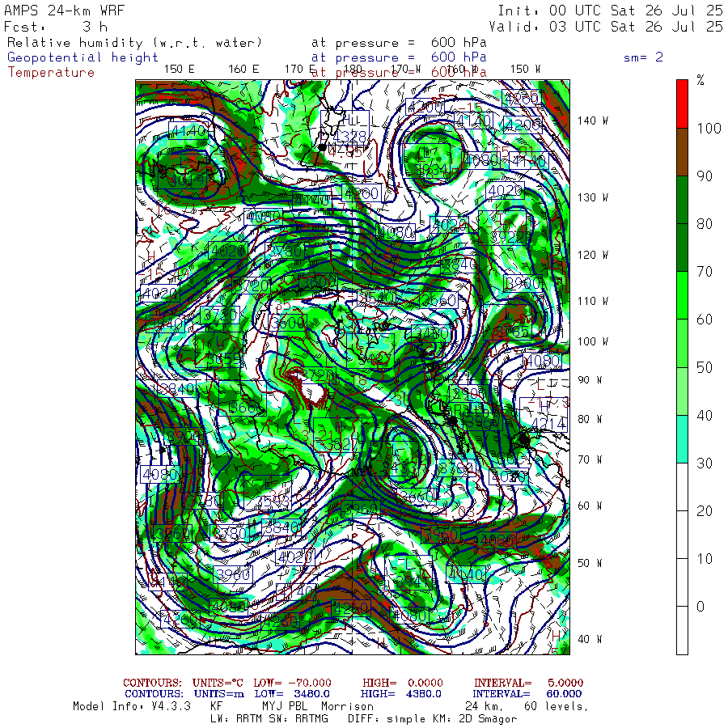Click the blue 'INTERVAL= 60.000' text

528,694
